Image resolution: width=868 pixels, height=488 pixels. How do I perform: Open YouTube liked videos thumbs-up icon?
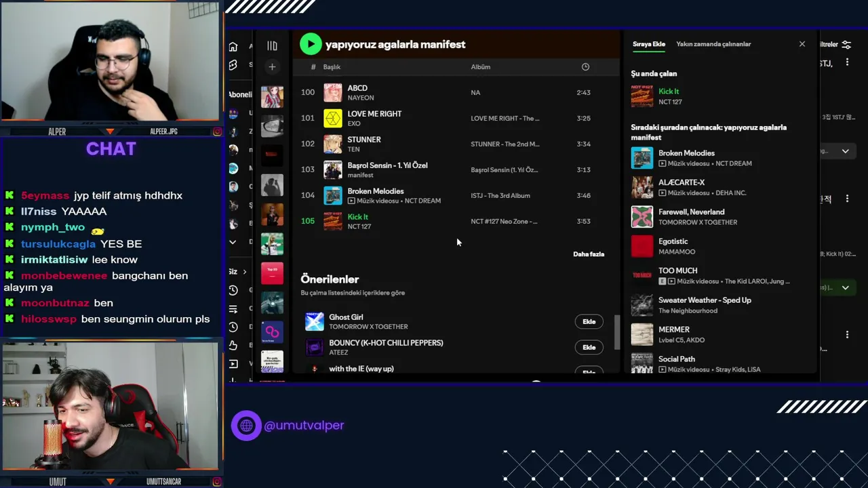point(233,345)
